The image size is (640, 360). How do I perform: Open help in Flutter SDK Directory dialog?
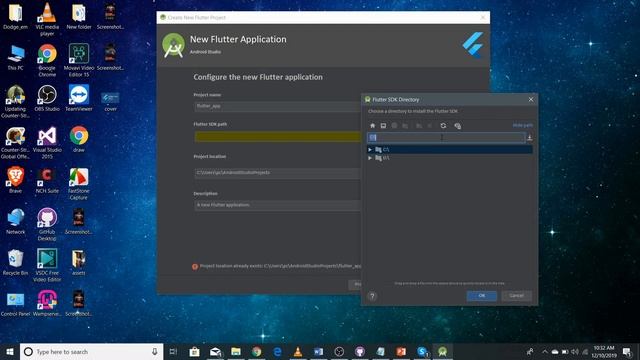click(372, 296)
